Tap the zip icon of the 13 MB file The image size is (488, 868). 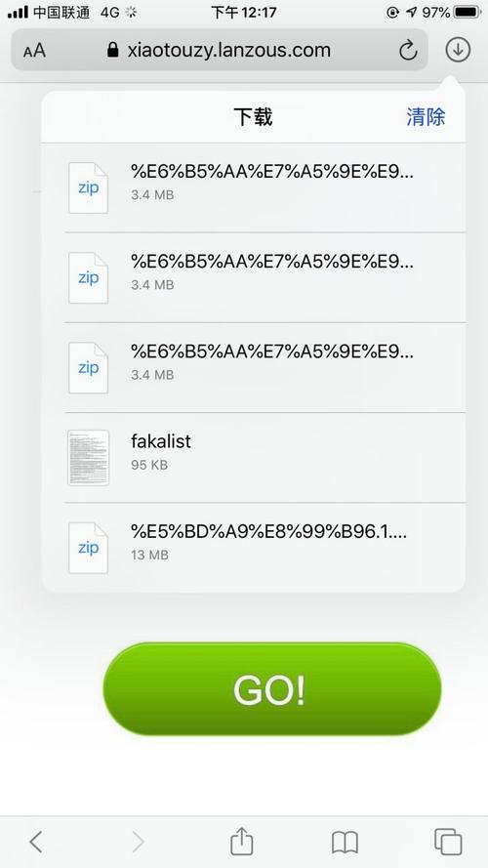click(88, 548)
